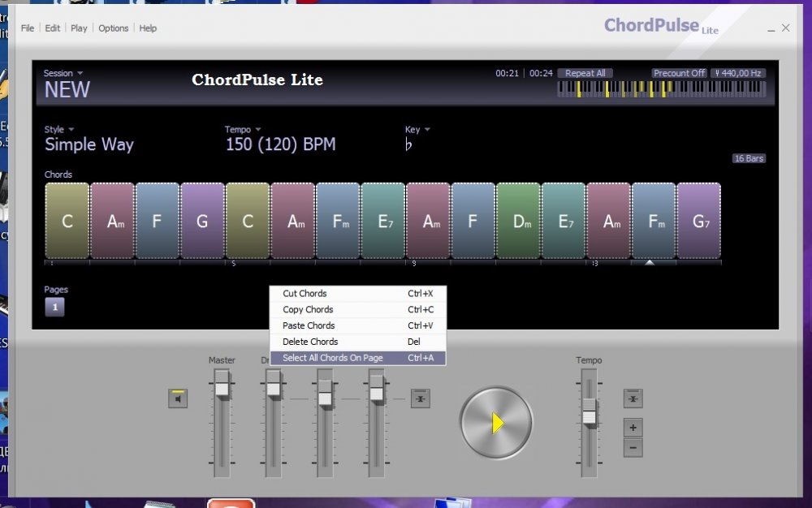This screenshot has height=508, width=812.
Task: Click the 16 Bars button
Action: tap(749, 158)
